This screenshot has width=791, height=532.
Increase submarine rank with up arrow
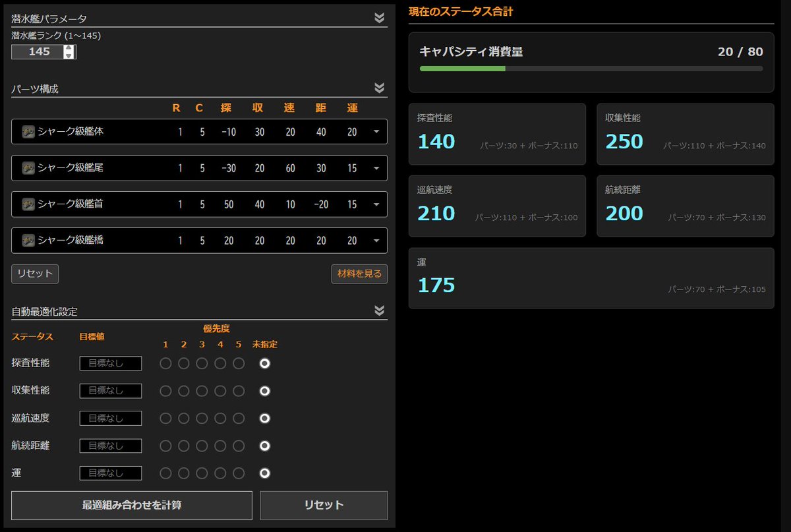(69, 48)
